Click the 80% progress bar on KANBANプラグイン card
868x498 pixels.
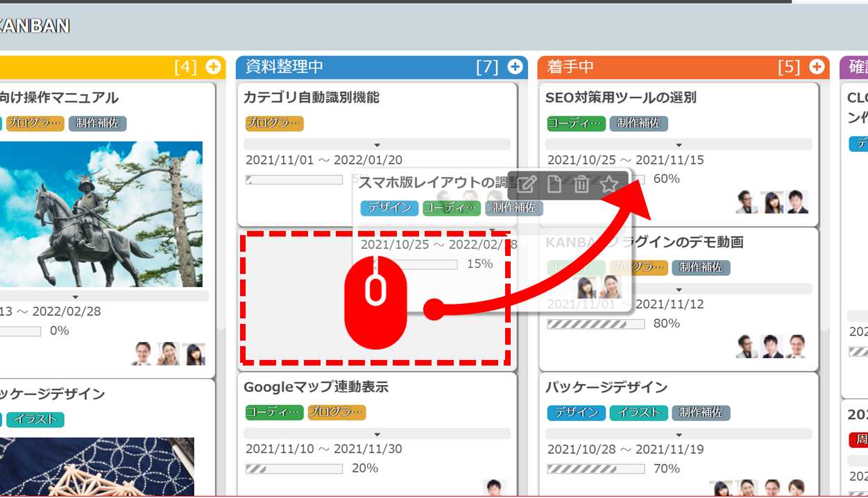click(x=596, y=324)
